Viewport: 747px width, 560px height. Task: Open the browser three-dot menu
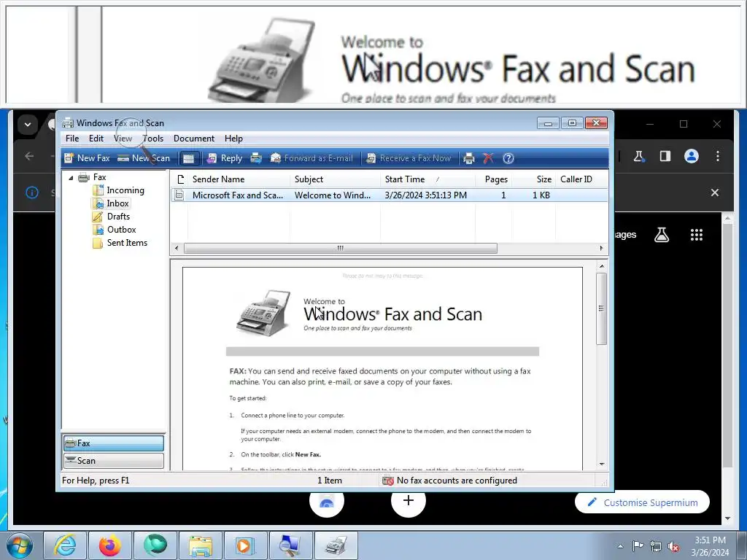tap(718, 156)
